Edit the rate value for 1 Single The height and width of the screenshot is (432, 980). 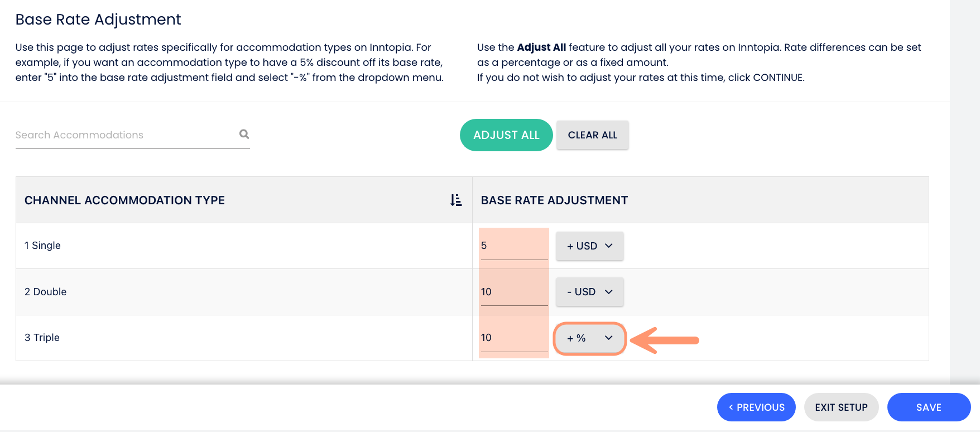513,246
